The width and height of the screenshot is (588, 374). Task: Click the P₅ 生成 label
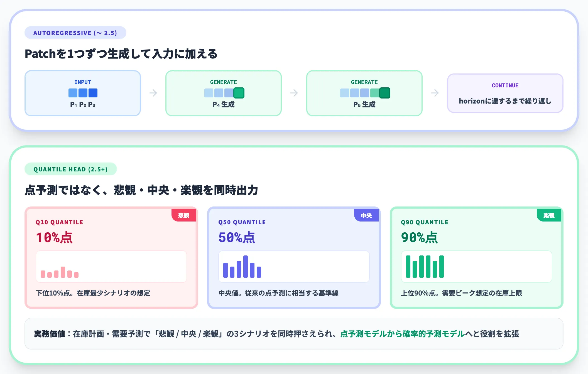[x=364, y=105]
